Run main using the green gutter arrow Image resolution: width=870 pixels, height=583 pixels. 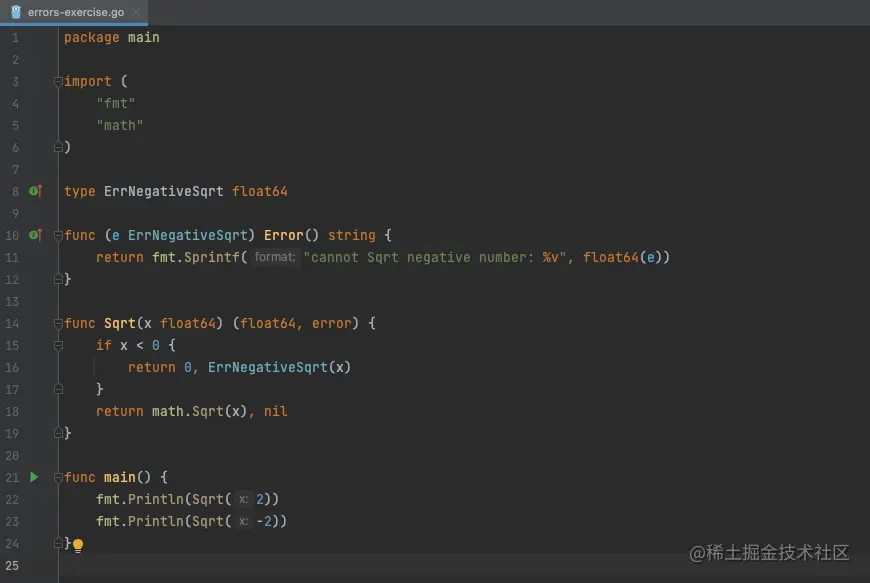pyautogui.click(x=34, y=477)
